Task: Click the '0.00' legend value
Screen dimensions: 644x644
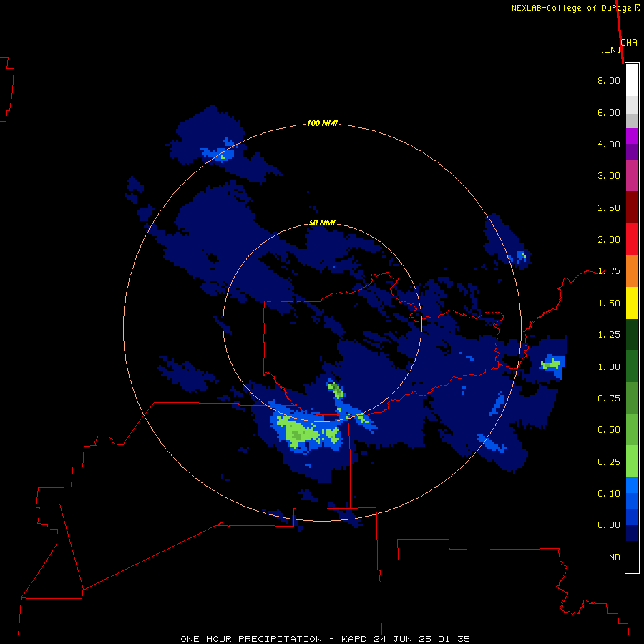Action: click(x=609, y=525)
